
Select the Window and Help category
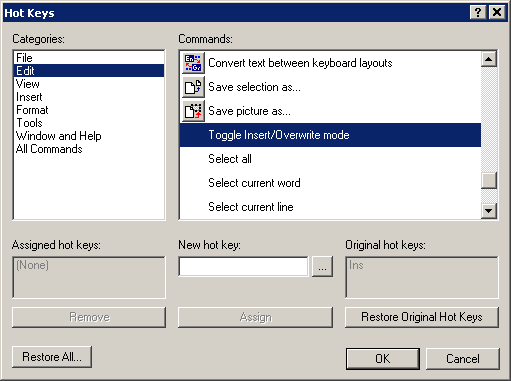click(89, 136)
